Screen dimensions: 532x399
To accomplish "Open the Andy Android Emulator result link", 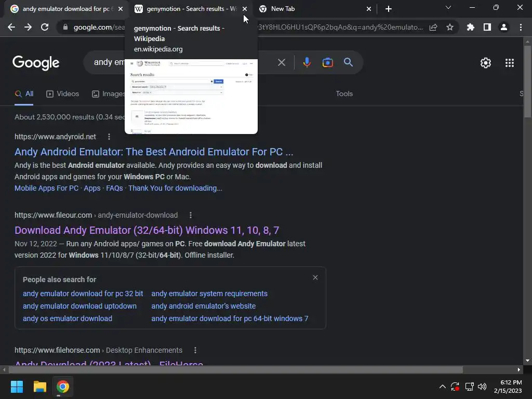I will pos(154,152).
